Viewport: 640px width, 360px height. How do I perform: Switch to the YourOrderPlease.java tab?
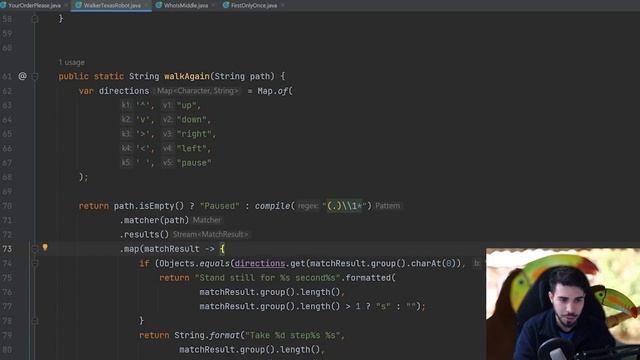pos(34,5)
